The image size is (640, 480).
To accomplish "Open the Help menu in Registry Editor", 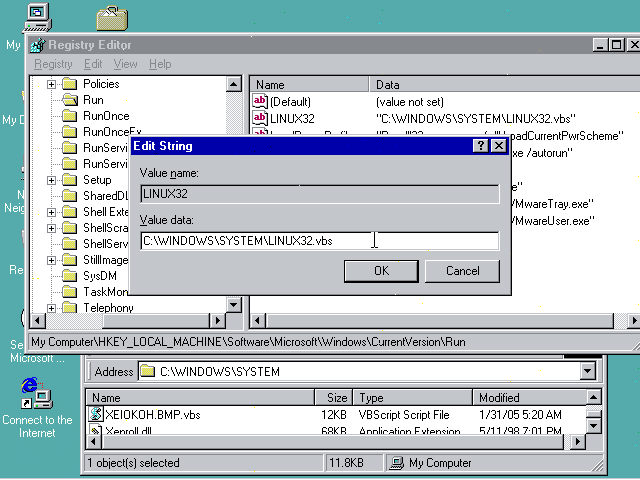I will (x=160, y=64).
